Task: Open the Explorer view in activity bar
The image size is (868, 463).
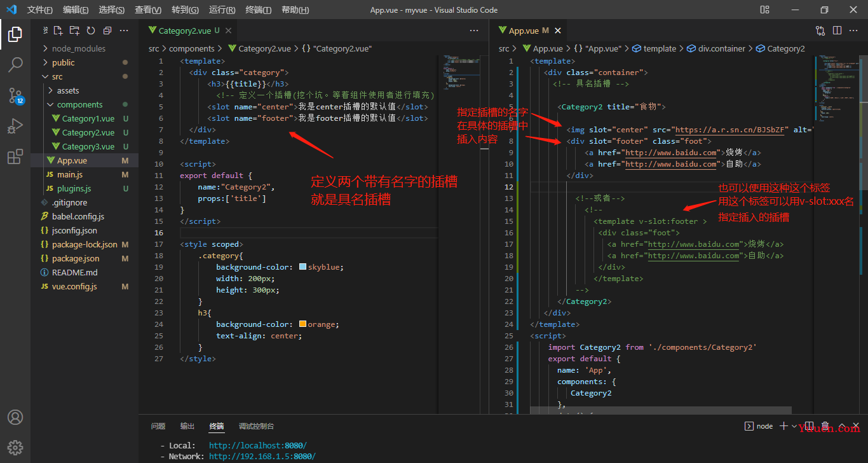Action: pyautogui.click(x=15, y=34)
